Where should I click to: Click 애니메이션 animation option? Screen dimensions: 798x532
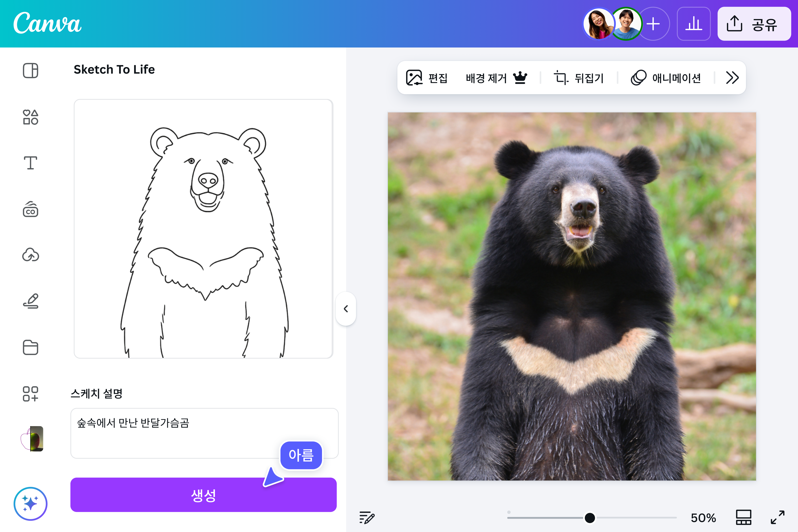click(x=666, y=78)
